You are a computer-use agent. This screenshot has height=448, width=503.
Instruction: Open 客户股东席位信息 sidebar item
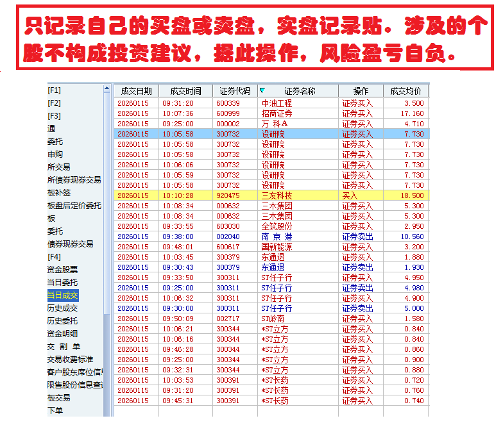point(75,372)
